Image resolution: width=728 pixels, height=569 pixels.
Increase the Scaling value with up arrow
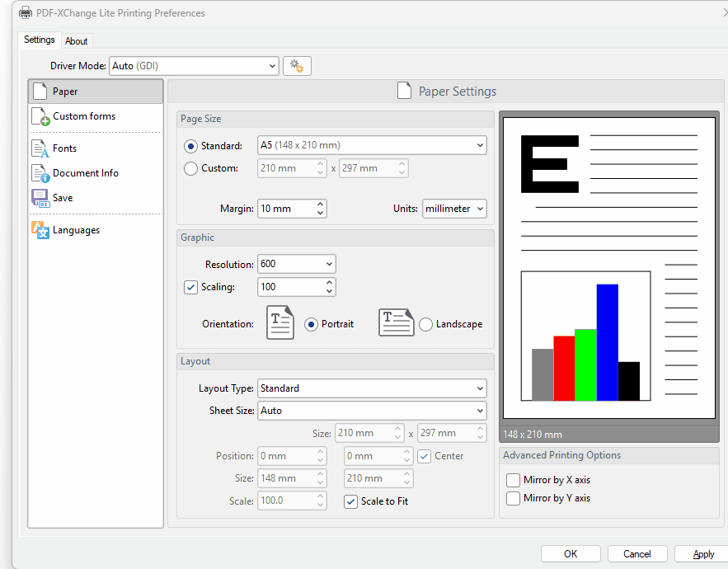pos(329,282)
